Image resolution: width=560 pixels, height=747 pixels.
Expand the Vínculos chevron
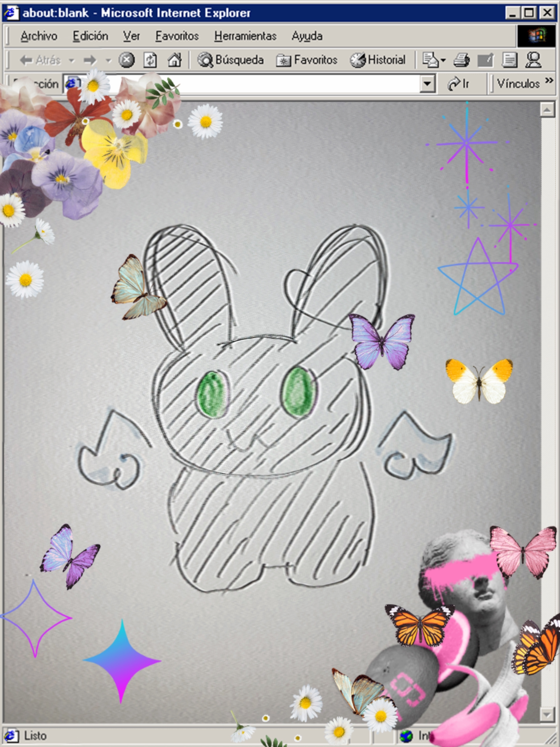[x=549, y=80]
